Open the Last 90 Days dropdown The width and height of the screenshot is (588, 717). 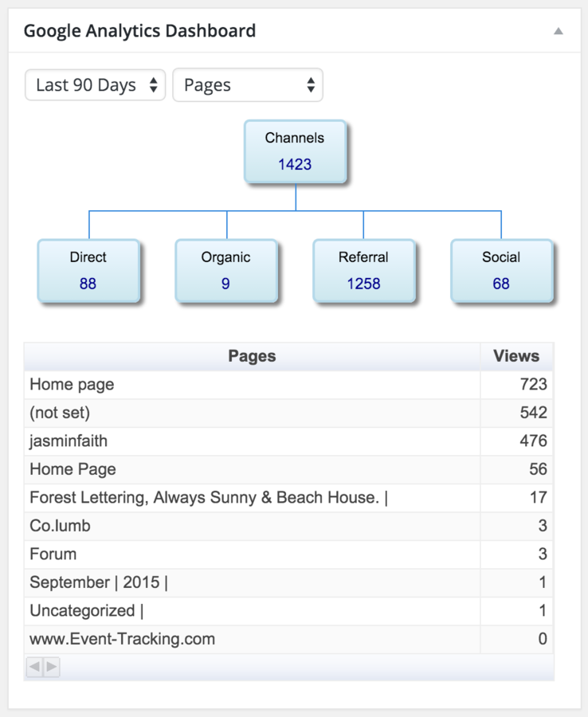click(x=95, y=85)
